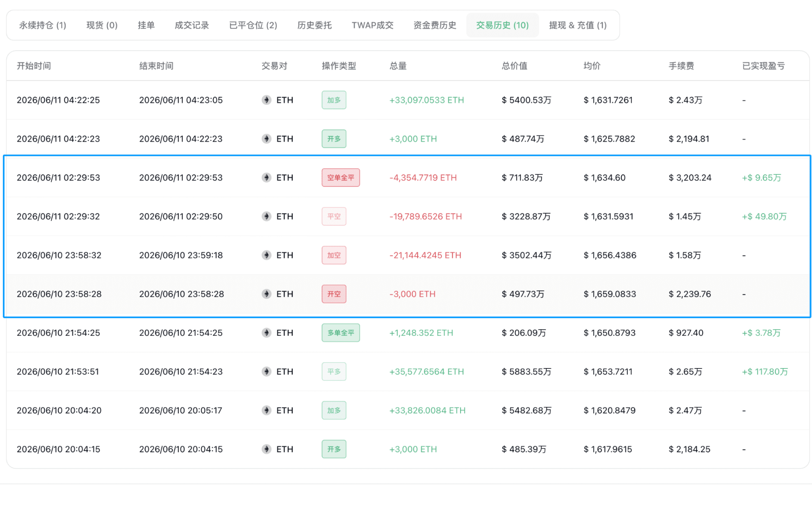Click the amount +33,097.0533 ETH
This screenshot has height=506, width=812.
(x=427, y=100)
